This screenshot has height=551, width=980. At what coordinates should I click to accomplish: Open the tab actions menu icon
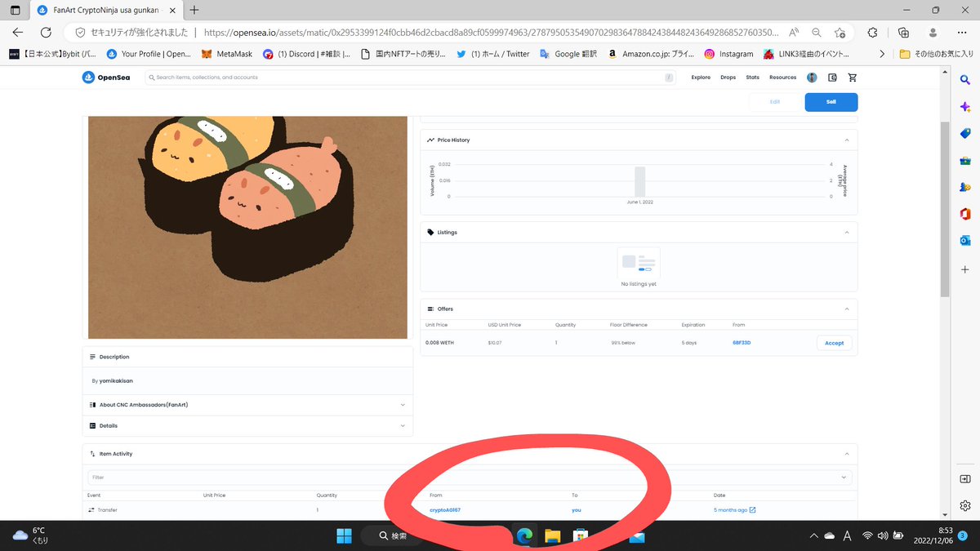pos(16,10)
